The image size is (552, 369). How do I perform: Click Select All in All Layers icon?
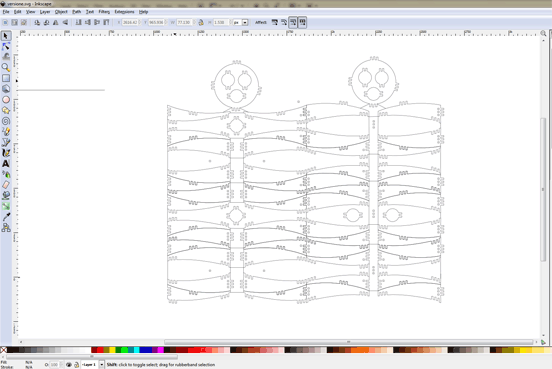14,23
